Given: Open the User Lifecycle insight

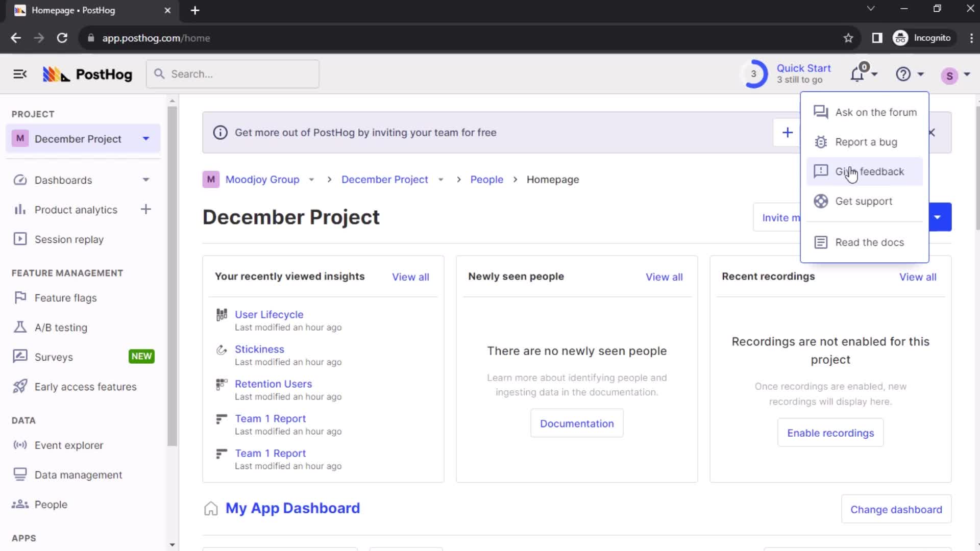Looking at the screenshot, I should 269,315.
